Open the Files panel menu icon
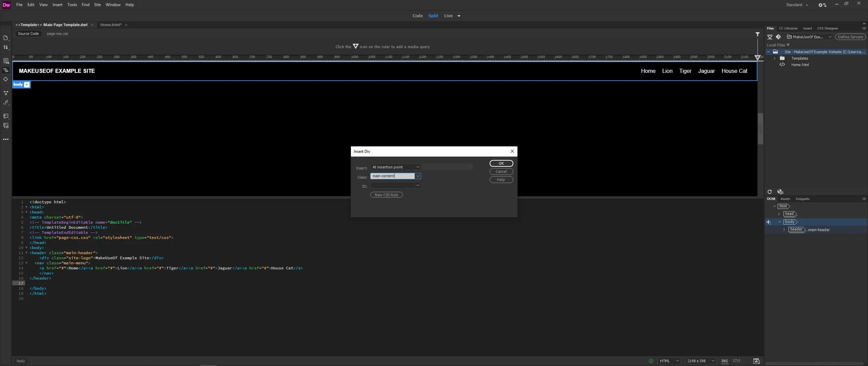This screenshot has width=868, height=366. point(864,28)
